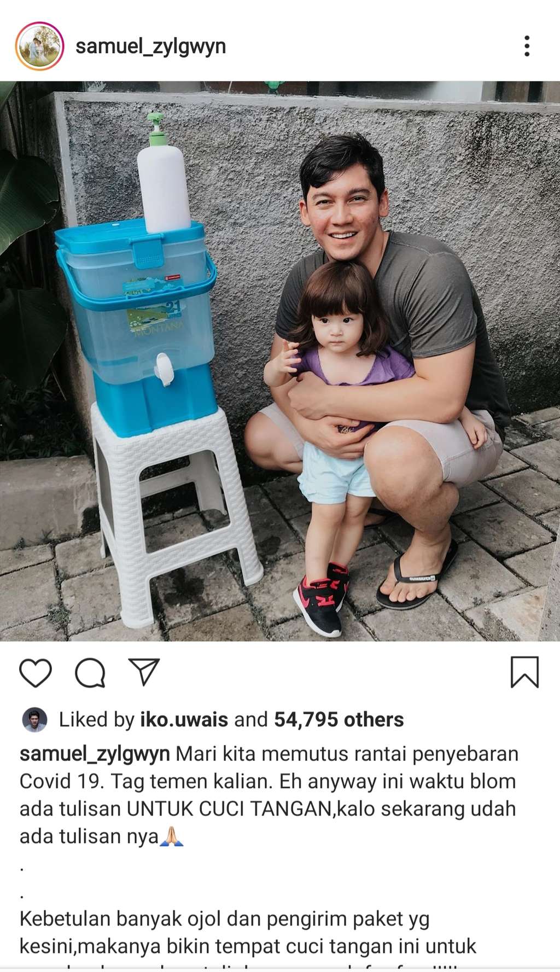Viewport: 560px width, 972px height.
Task: Tap the heart like icon
Action: coord(36,673)
